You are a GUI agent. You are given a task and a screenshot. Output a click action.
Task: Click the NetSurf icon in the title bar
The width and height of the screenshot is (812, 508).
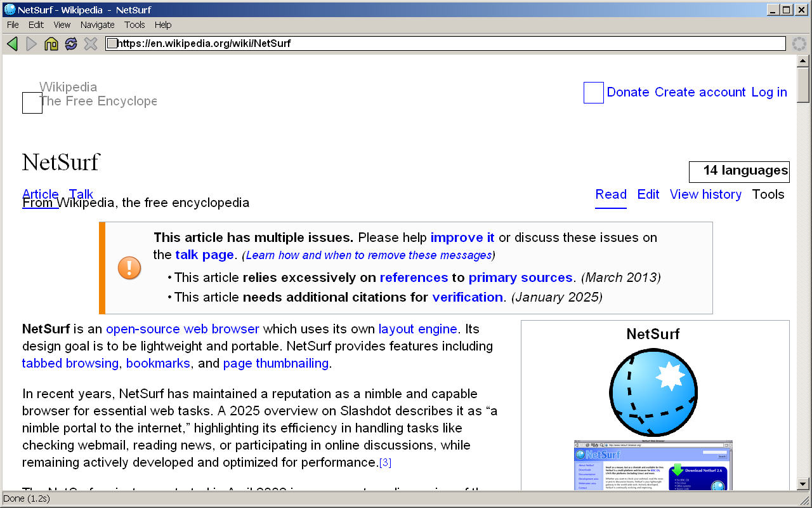[x=10, y=10]
